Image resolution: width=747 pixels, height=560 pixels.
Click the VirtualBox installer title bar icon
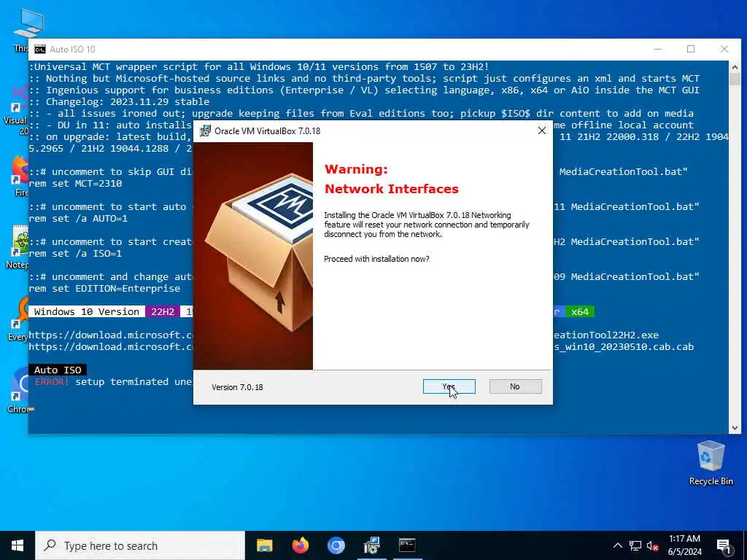(205, 131)
